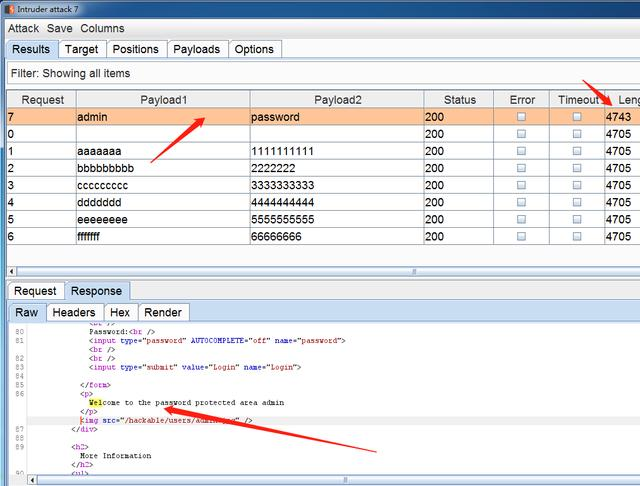Image resolution: width=640 pixels, height=486 pixels.
Task: Sort by the Error column header
Action: click(x=522, y=100)
